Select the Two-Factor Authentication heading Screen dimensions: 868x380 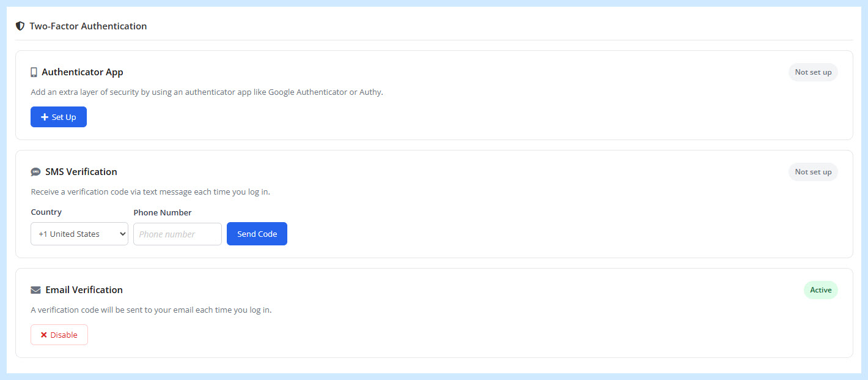click(x=88, y=26)
